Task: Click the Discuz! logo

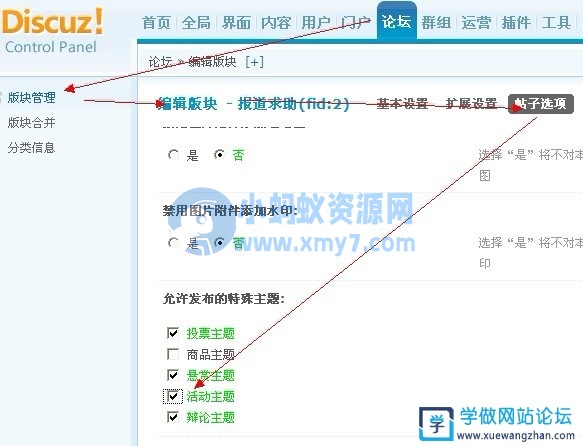Action: 52,32
